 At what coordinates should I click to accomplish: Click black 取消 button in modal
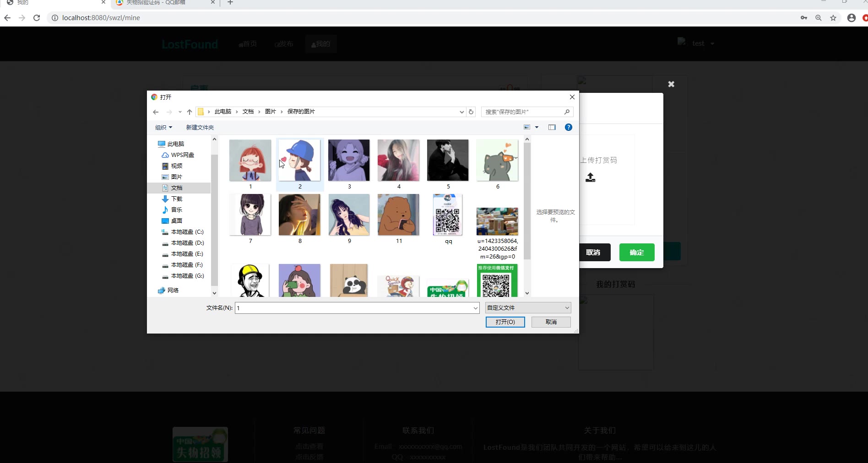click(593, 253)
